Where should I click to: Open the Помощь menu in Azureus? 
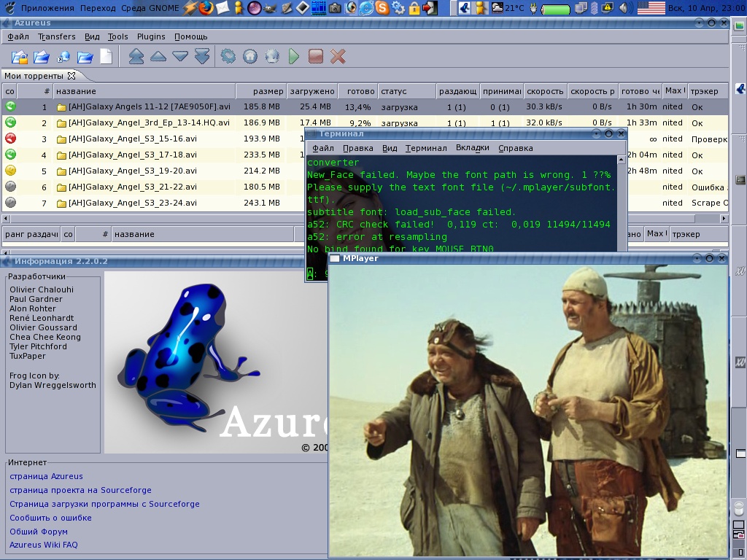tap(190, 36)
